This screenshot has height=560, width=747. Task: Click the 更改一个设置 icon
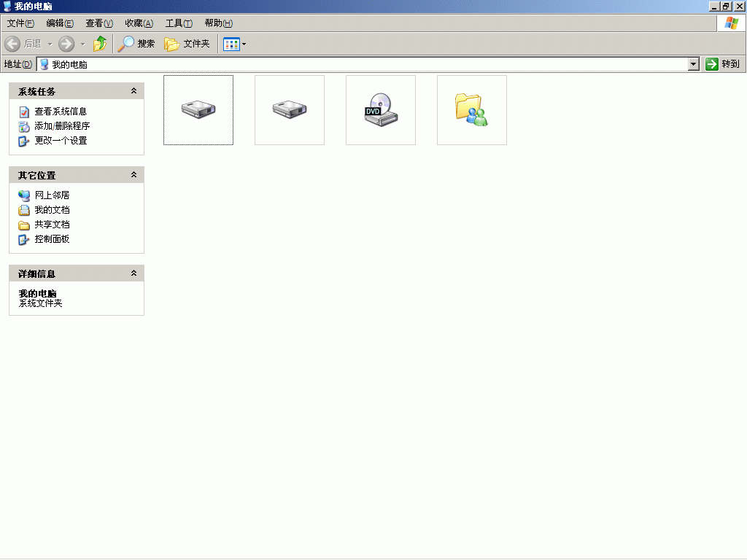[x=24, y=141]
